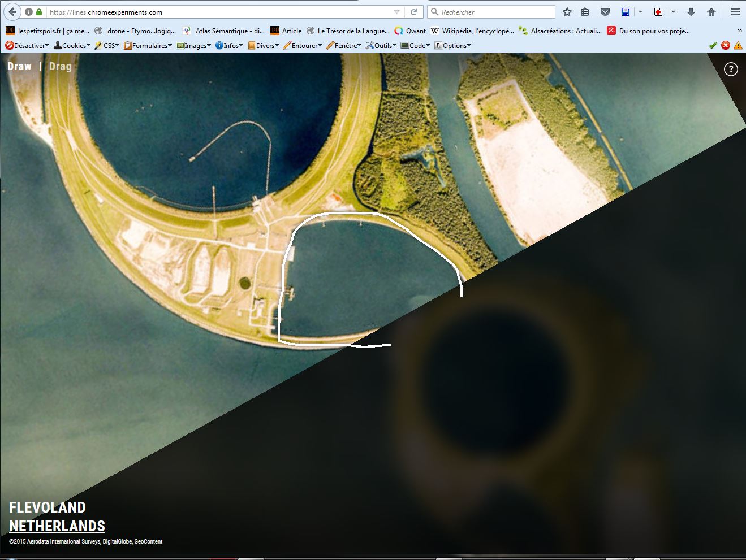Save to Pocket using the Pocket icon

605,12
